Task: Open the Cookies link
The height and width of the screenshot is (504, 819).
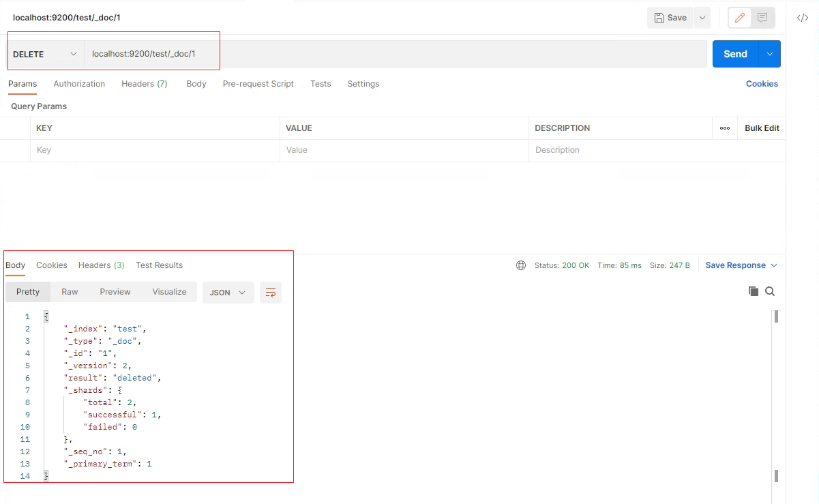Action: coord(762,84)
